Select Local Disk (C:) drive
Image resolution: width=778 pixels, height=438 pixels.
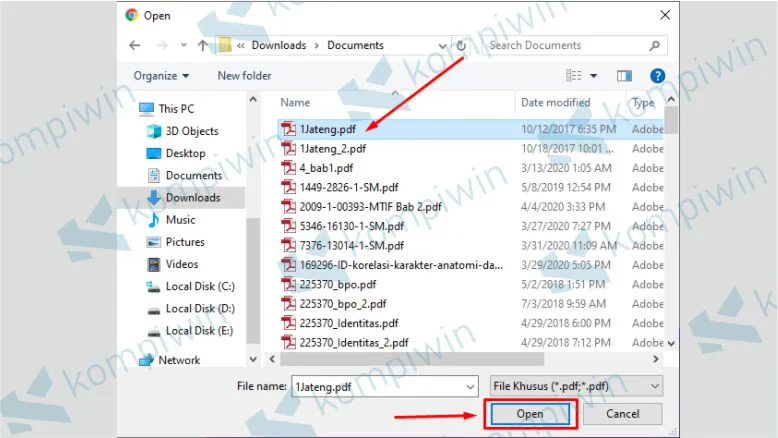tap(199, 286)
